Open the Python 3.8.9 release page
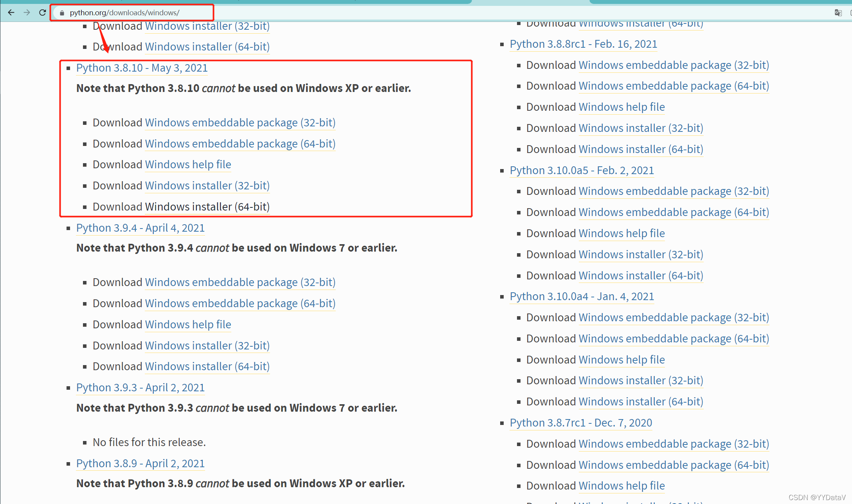The height and width of the screenshot is (504, 852). (x=140, y=463)
